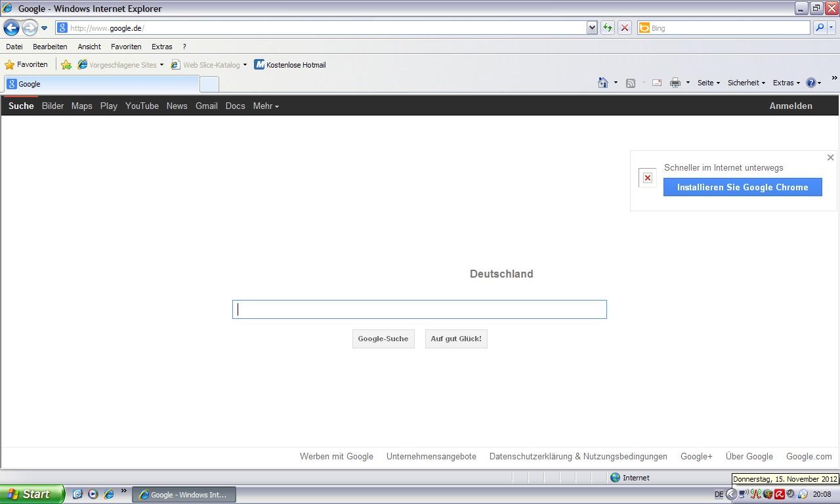Open the Über Google footer link
Image resolution: width=840 pixels, height=504 pixels.
(x=749, y=456)
